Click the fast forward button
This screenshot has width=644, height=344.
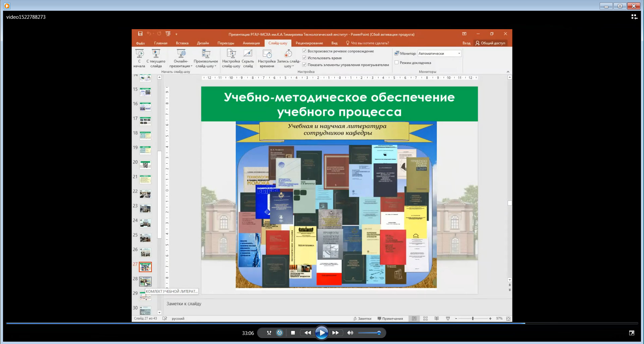coord(335,333)
